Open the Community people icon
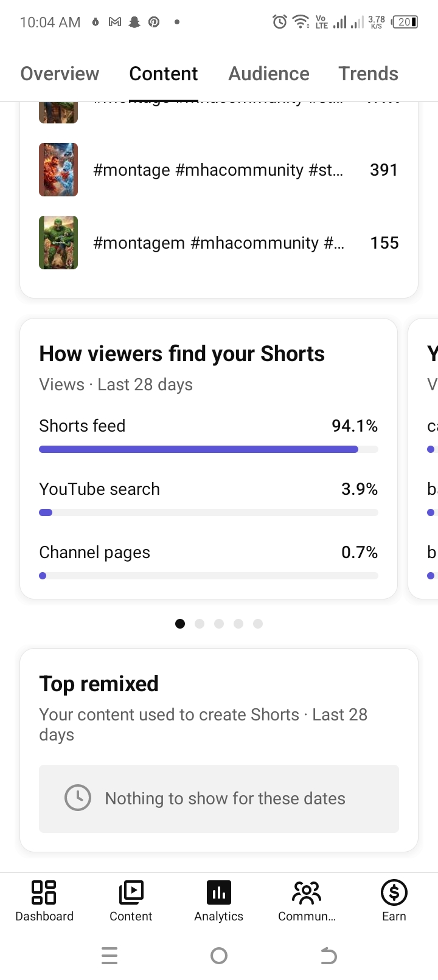Screen dimensions: 438x980 point(307,892)
